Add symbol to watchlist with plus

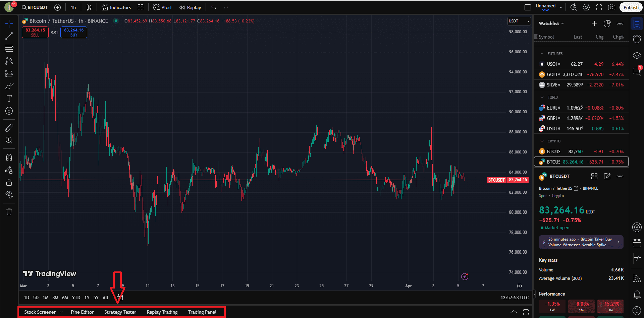pos(594,23)
